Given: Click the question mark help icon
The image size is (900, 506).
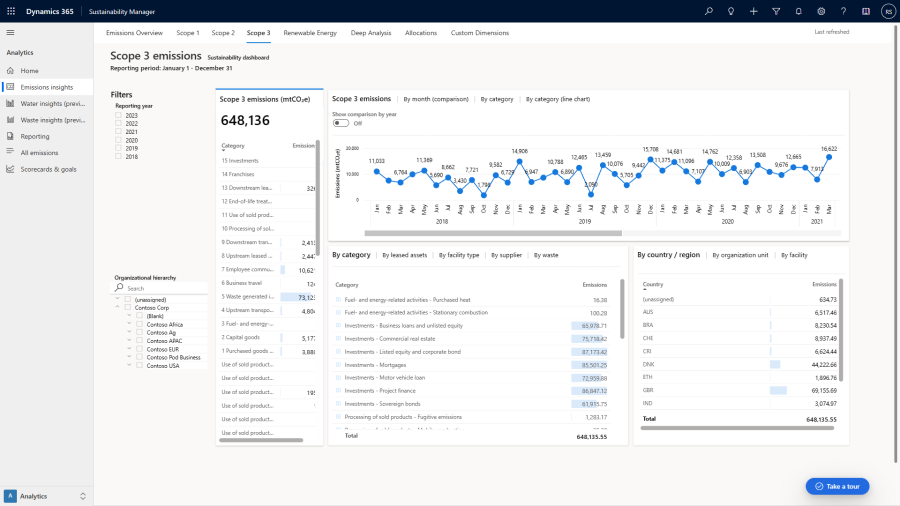Looking at the screenshot, I should (x=843, y=11).
